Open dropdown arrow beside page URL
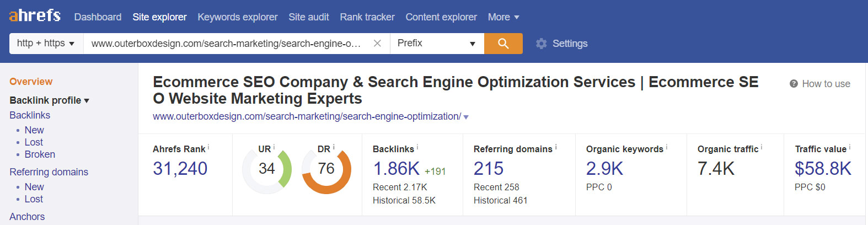The height and width of the screenshot is (225, 868). click(x=466, y=117)
